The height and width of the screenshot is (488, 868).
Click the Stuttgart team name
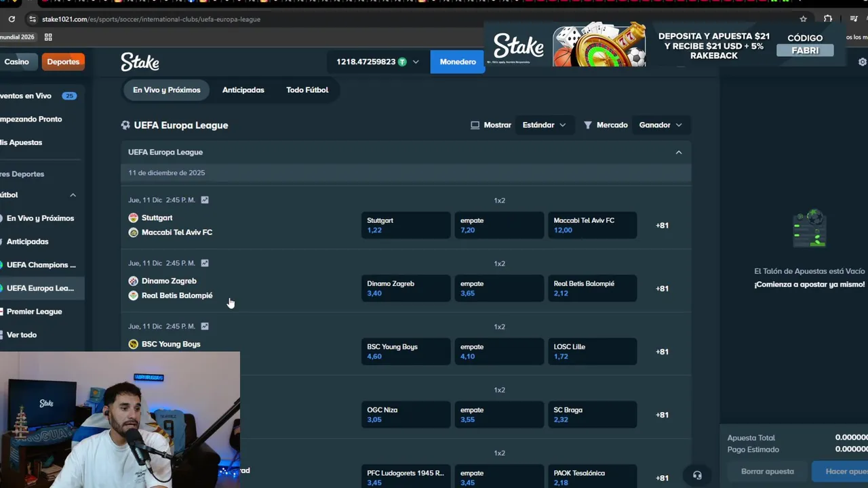tap(157, 218)
